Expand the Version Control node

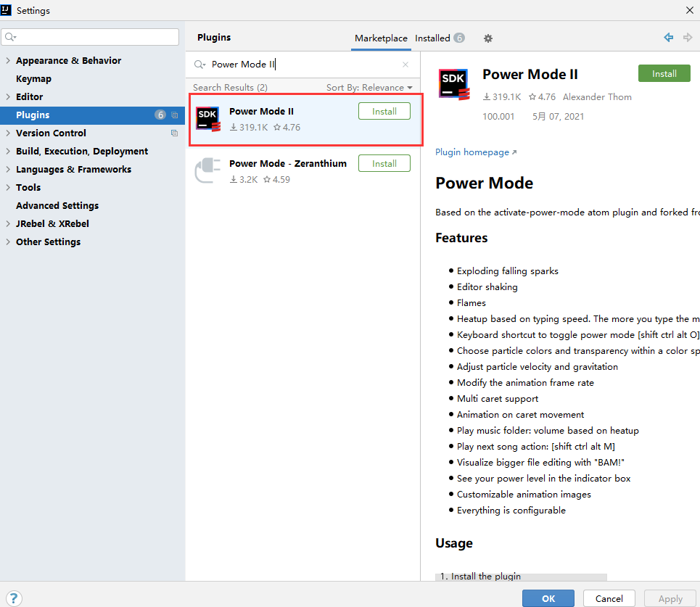pos(8,133)
